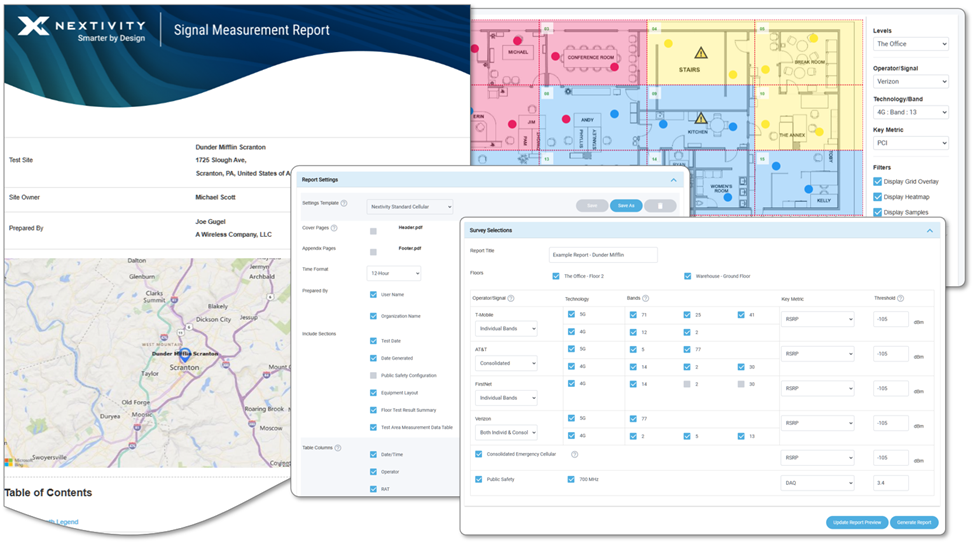Screen dimensions: 975x544
Task: Open the T-Mobile Individual Bands dropdown
Action: pos(506,328)
